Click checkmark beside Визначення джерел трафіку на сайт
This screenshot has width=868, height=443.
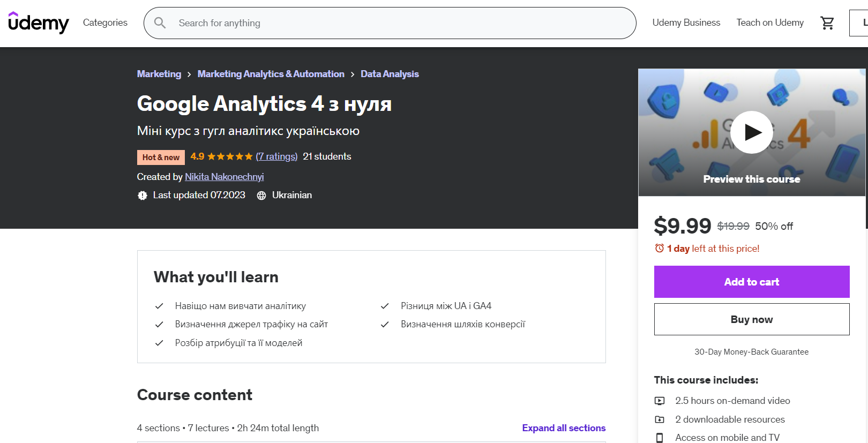(x=159, y=324)
